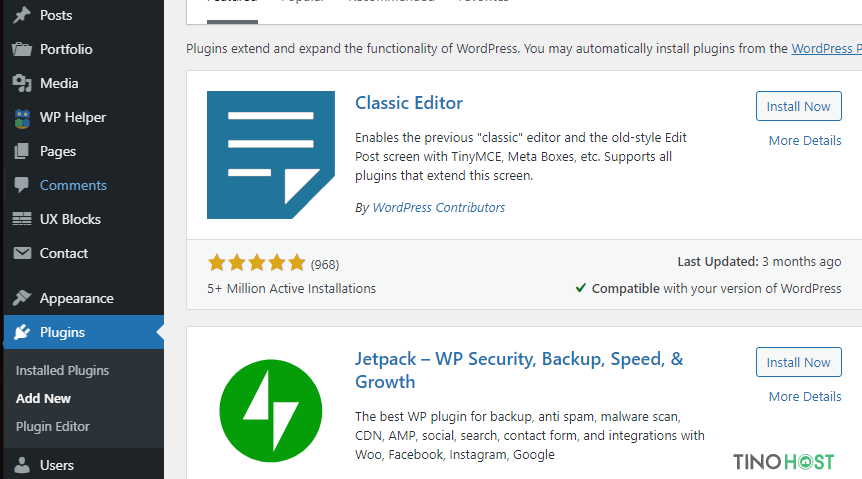The height and width of the screenshot is (479, 862).
Task: Click the Portfolio folder icon
Action: pos(22,49)
